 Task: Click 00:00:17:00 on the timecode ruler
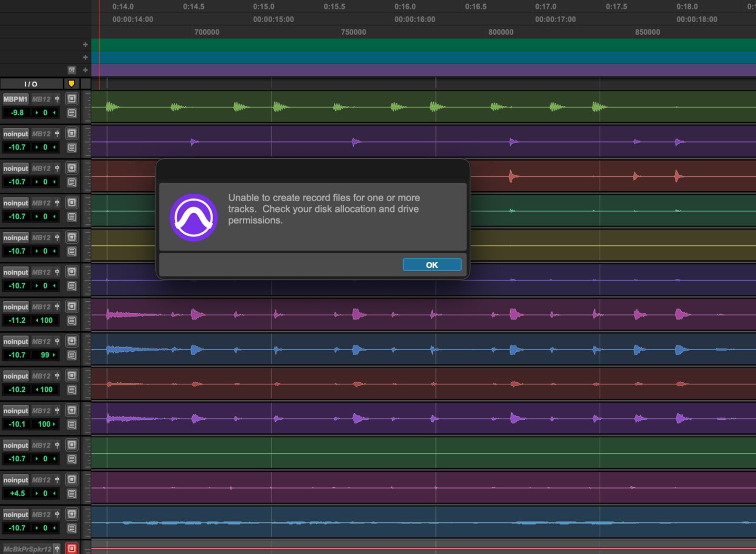(x=555, y=19)
